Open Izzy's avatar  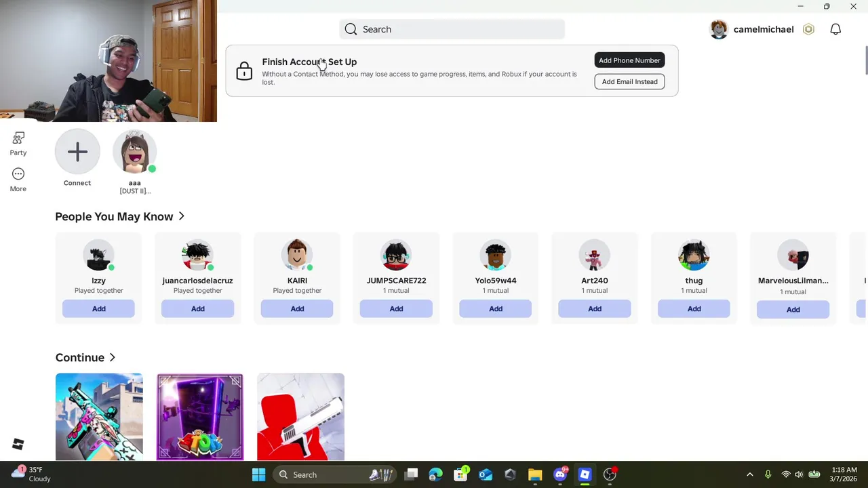click(98, 256)
